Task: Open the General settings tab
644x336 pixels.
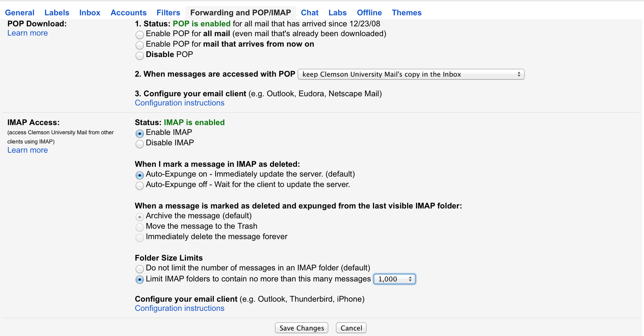Action: (20, 13)
